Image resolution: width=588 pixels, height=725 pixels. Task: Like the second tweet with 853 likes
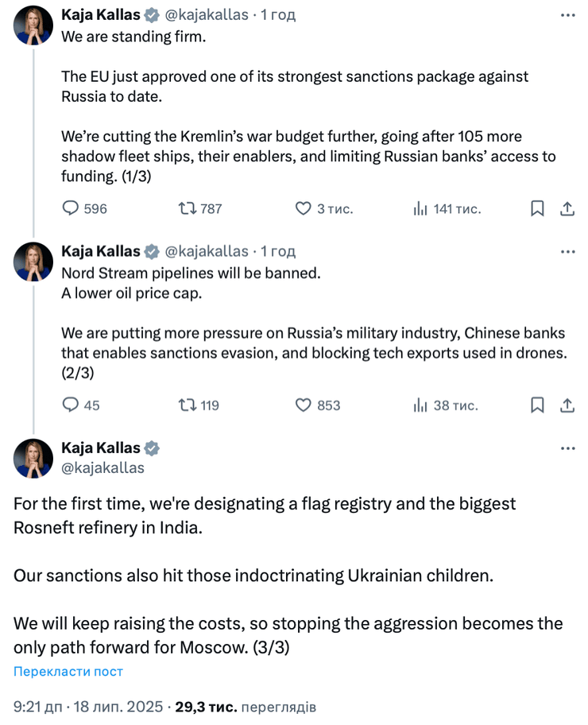pos(303,405)
